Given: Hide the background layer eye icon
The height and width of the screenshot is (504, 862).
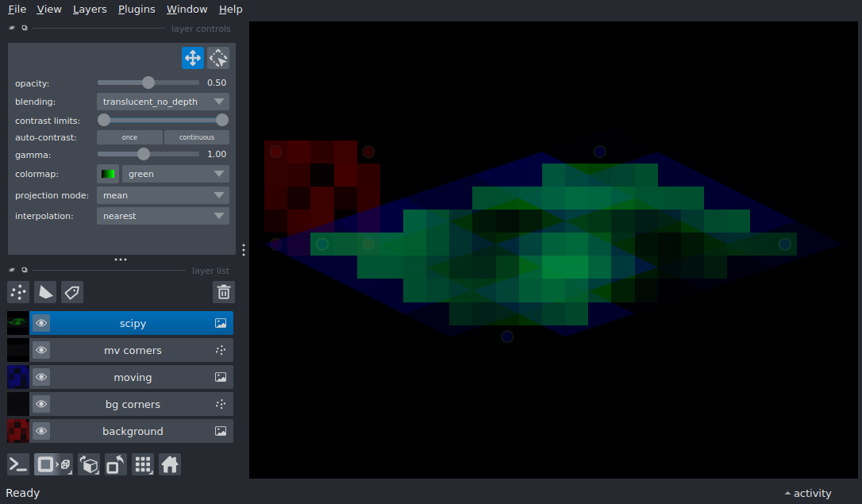Looking at the screenshot, I should pyautogui.click(x=41, y=431).
